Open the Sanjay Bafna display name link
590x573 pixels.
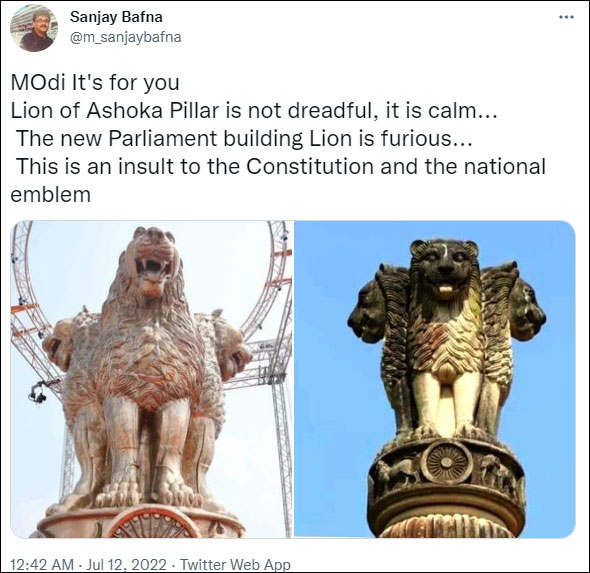coord(116,17)
